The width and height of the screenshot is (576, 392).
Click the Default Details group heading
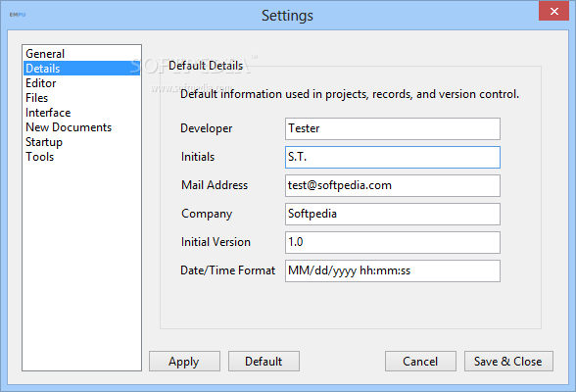pos(206,66)
